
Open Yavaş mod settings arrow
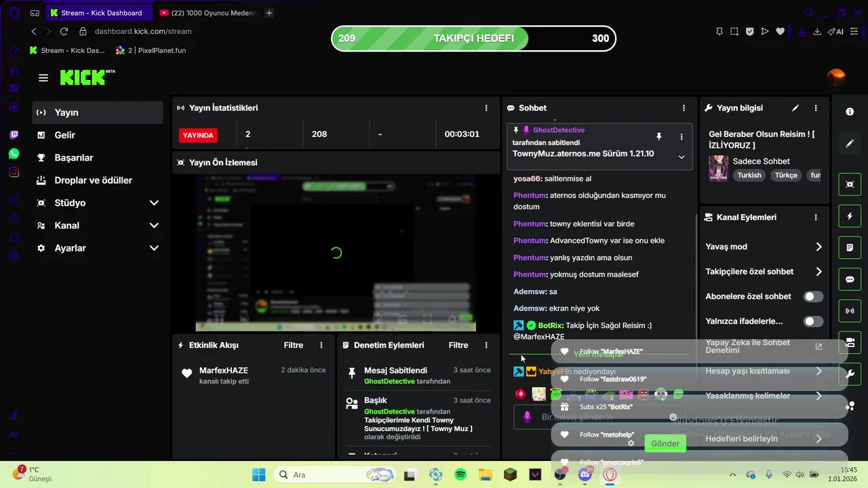pyautogui.click(x=818, y=247)
